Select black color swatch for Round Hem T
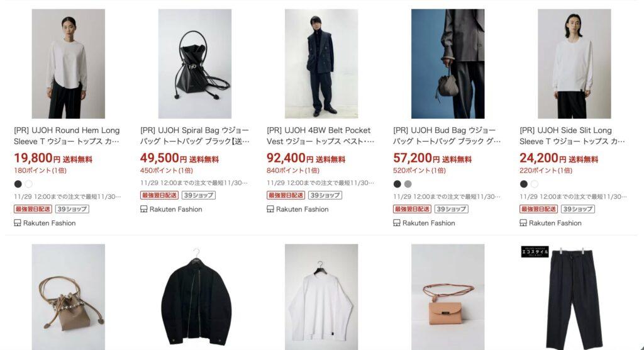Screen dimensions: 644x350 [x=18, y=184]
